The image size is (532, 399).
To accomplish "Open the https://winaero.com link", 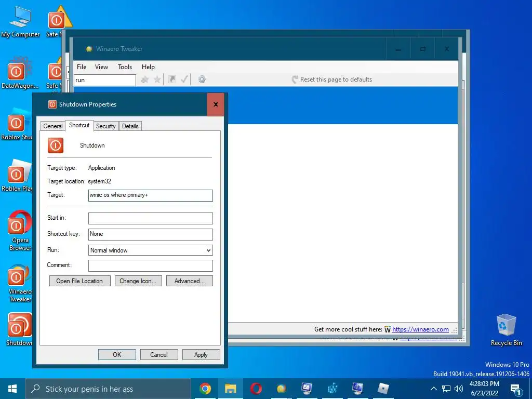I will tap(420, 329).
